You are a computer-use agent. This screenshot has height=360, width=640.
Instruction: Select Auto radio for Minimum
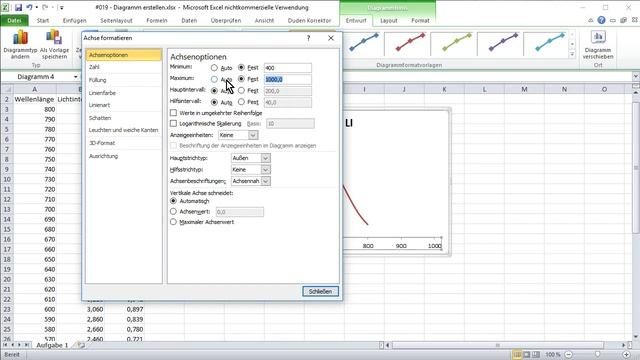pos(214,68)
